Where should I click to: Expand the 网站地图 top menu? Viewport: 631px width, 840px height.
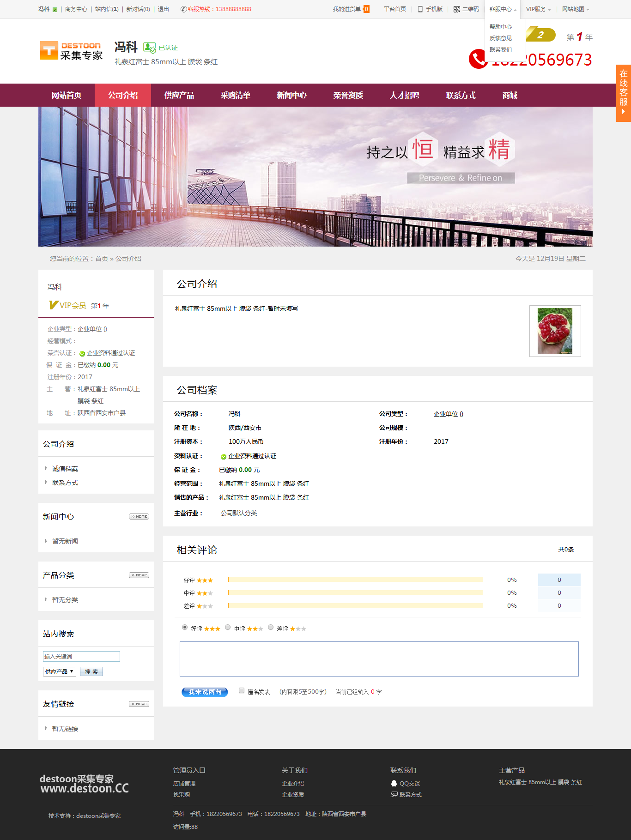(575, 9)
